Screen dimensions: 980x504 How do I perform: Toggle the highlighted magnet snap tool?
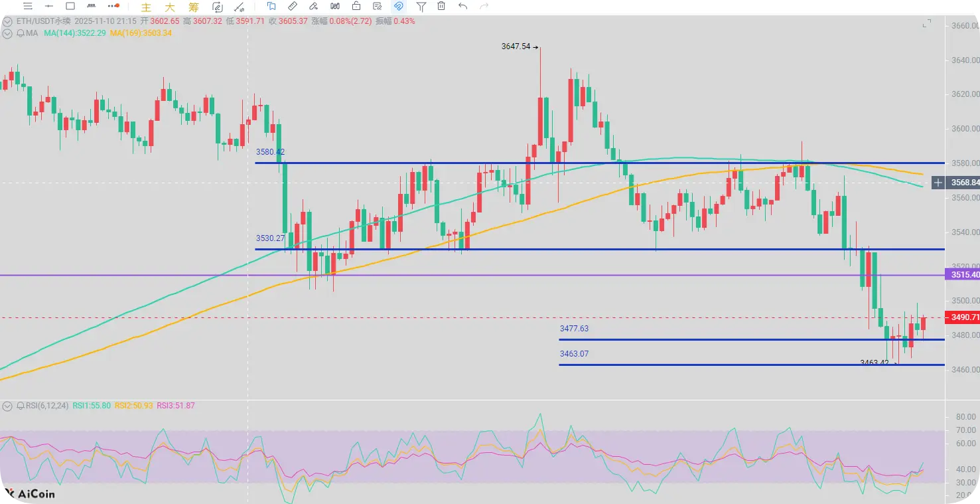tap(399, 6)
